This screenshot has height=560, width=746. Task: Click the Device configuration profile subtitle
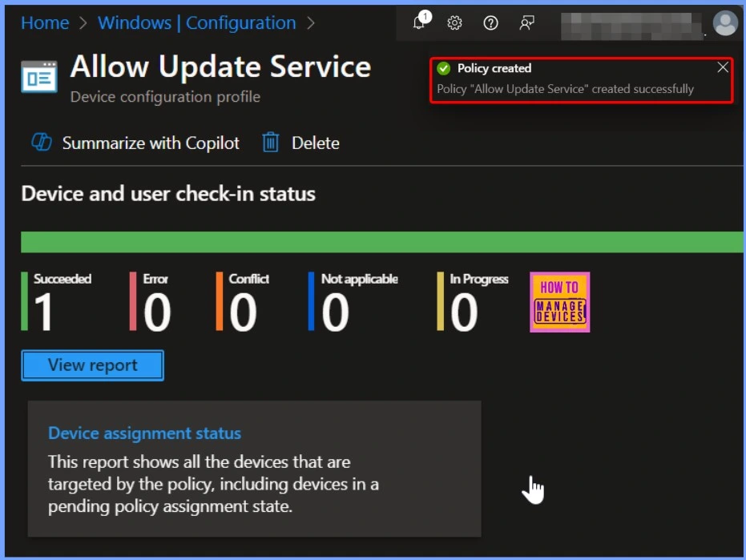pos(165,97)
